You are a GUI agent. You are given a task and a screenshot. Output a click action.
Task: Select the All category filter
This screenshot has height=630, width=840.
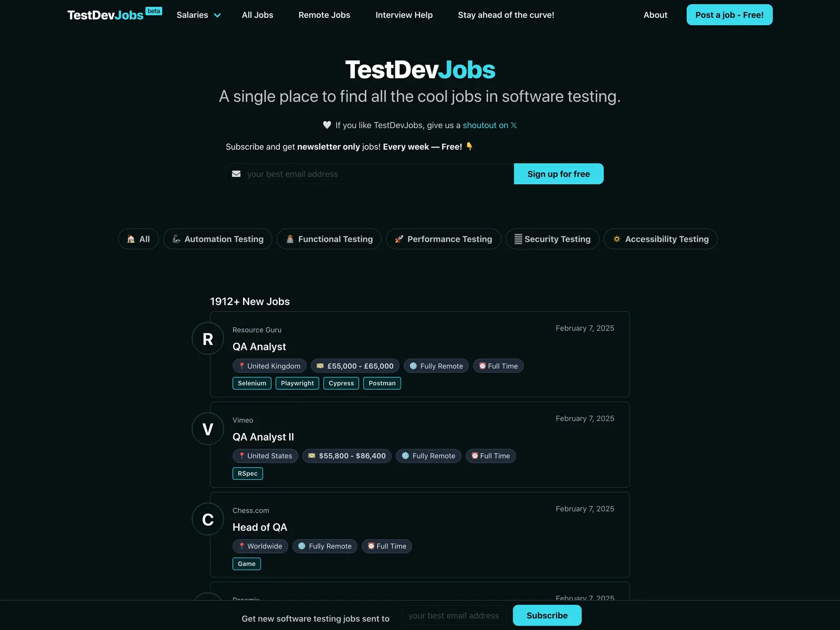tap(139, 239)
